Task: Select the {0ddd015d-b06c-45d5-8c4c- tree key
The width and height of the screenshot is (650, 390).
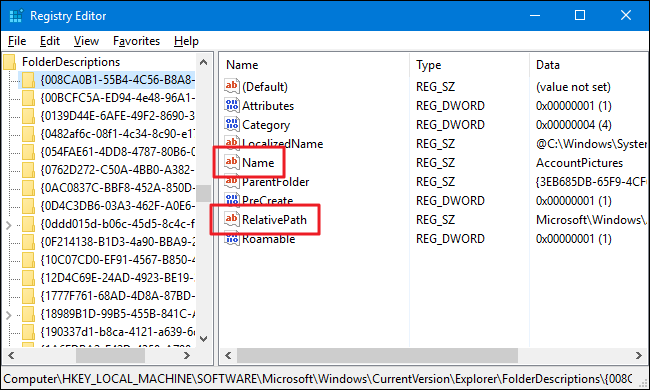Action: (x=117, y=224)
